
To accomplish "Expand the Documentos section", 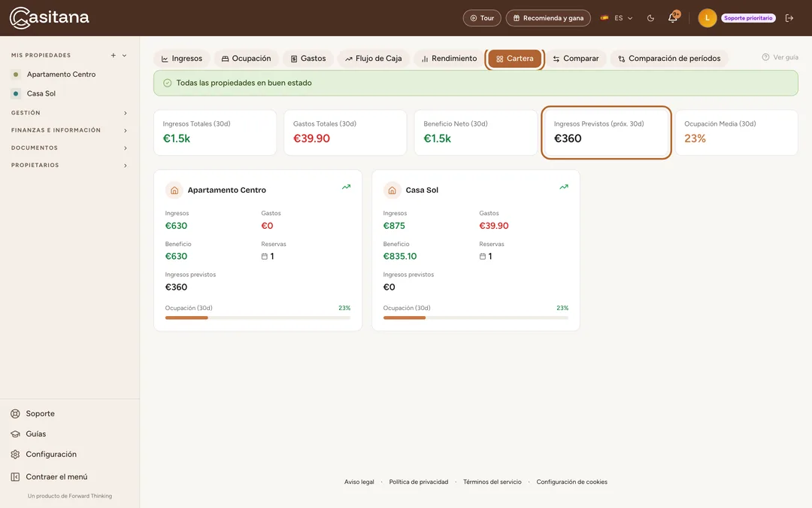I will click(69, 148).
